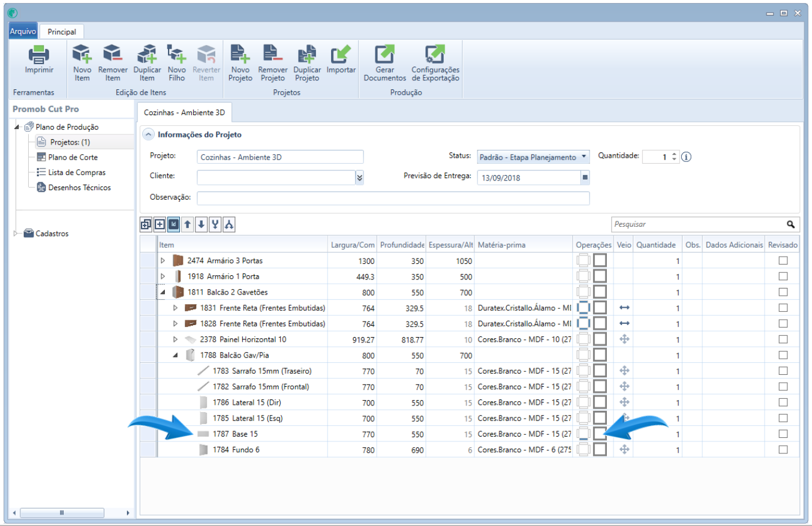Click the split hierarchy icon in the grid toolbar

click(x=228, y=224)
